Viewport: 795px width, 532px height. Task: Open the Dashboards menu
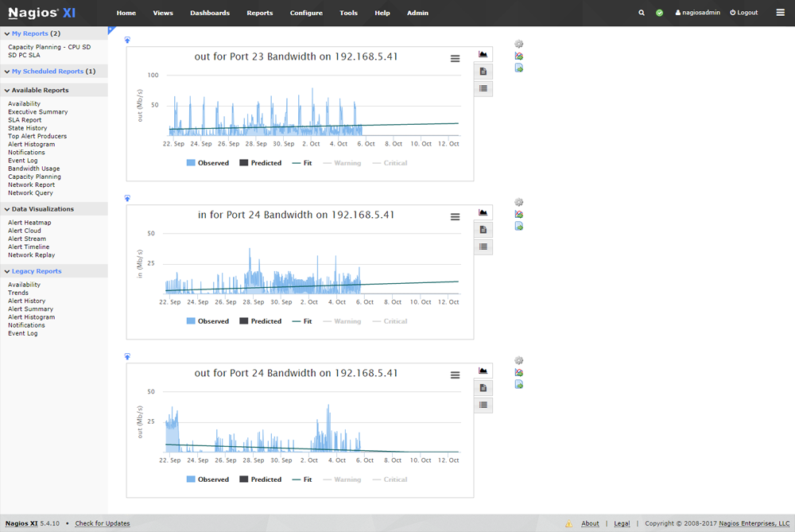pos(210,13)
